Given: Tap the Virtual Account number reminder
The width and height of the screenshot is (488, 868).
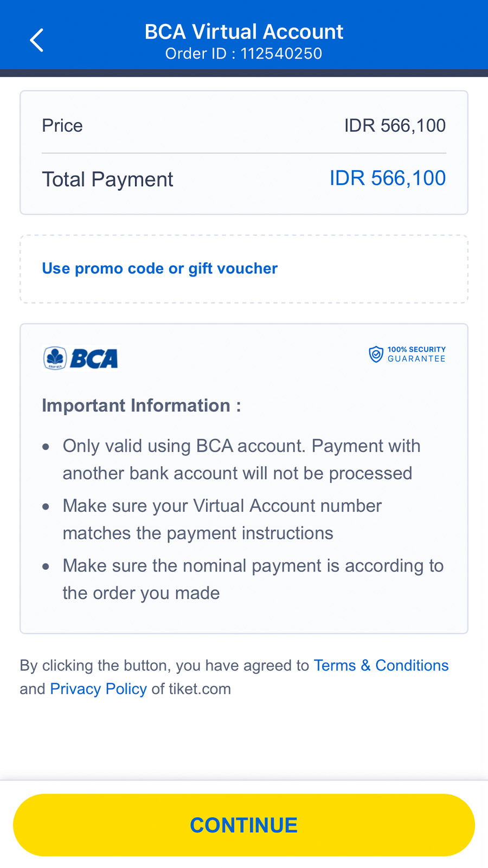Looking at the screenshot, I should pyautogui.click(x=222, y=519).
